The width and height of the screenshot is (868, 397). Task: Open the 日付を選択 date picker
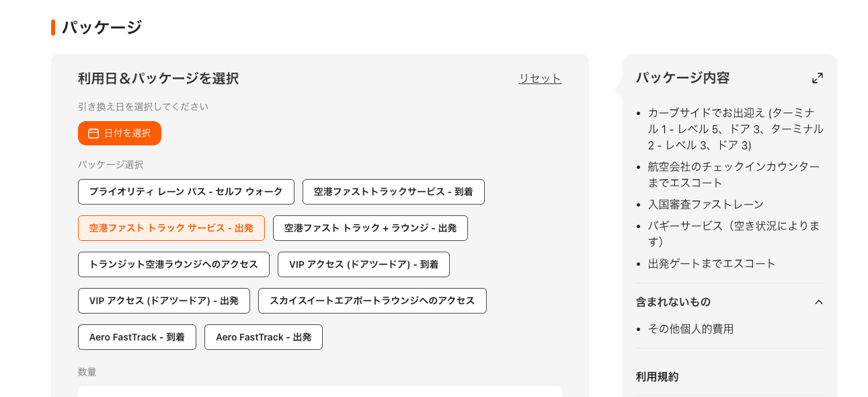pos(120,133)
